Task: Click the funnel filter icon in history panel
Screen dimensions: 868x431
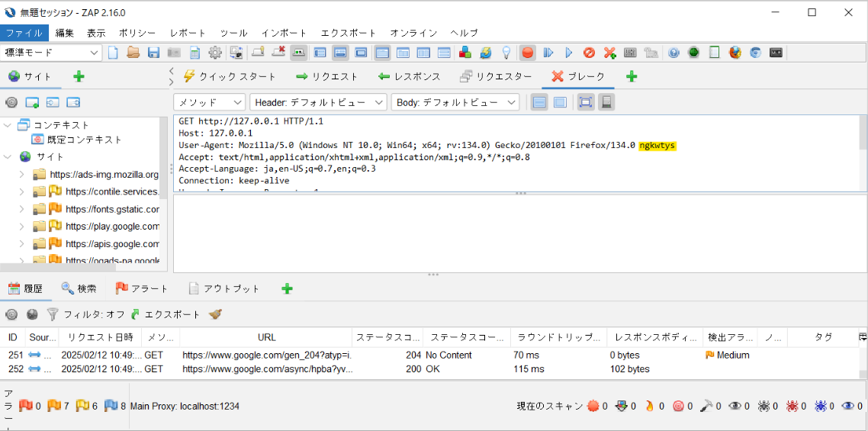Action: tap(53, 314)
